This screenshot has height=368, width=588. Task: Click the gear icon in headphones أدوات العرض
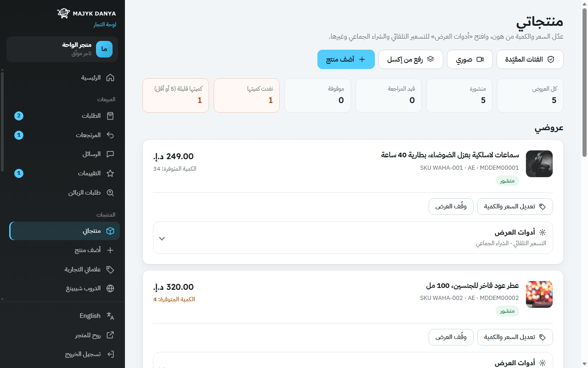pos(543,233)
